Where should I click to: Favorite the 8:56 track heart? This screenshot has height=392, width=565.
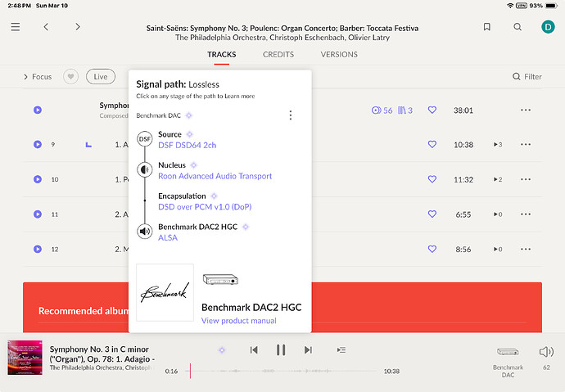click(x=432, y=249)
